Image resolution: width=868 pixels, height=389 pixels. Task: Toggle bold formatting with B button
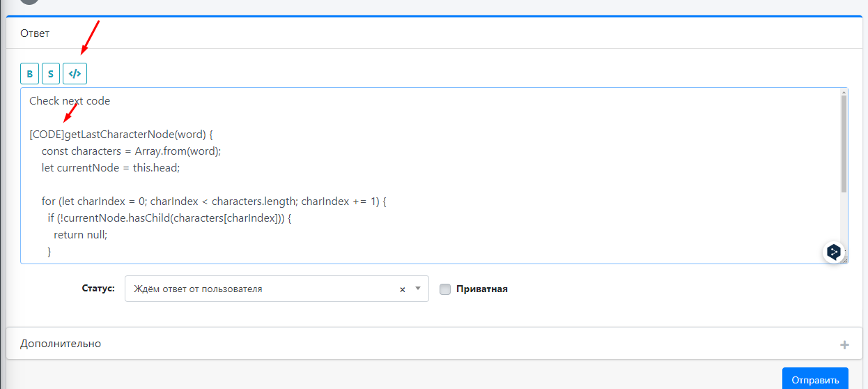click(x=29, y=73)
